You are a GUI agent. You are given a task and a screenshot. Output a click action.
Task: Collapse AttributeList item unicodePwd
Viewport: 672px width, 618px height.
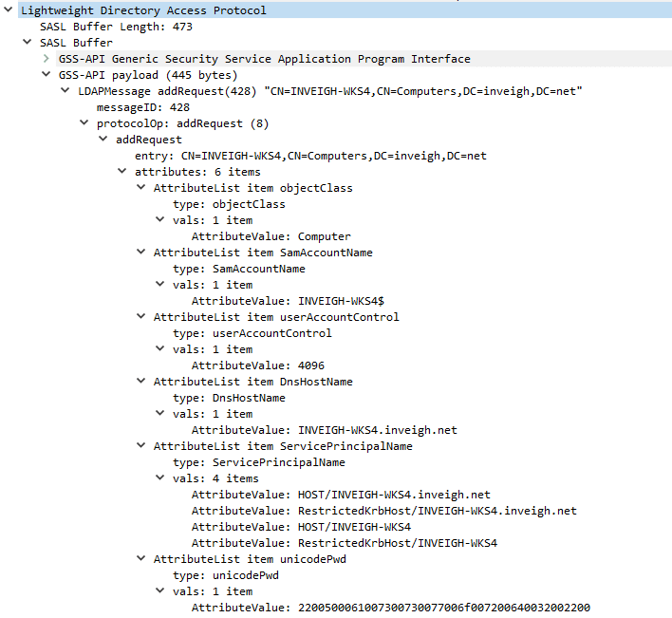[x=141, y=558]
